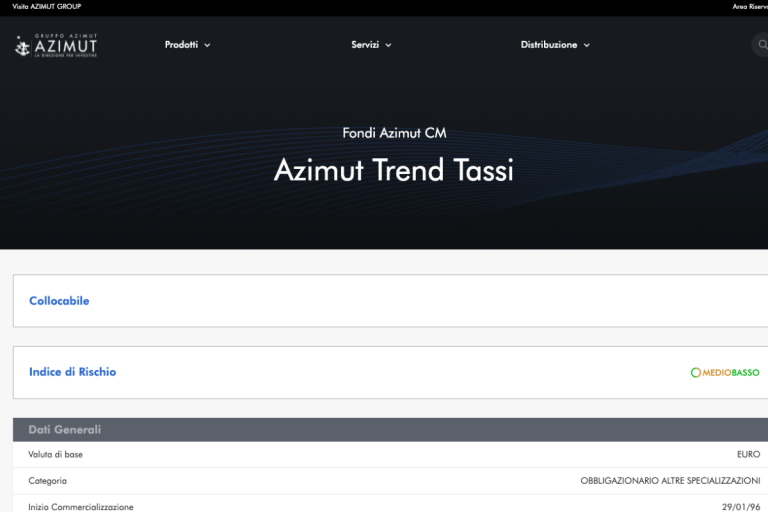
Task: Click the Medio Basso risk indicator badge
Action: (725, 372)
